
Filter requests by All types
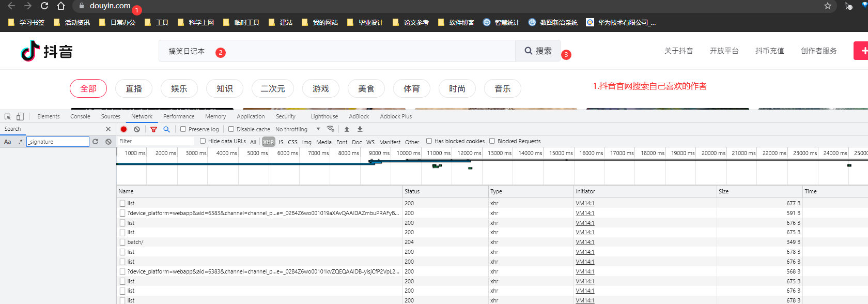click(253, 142)
